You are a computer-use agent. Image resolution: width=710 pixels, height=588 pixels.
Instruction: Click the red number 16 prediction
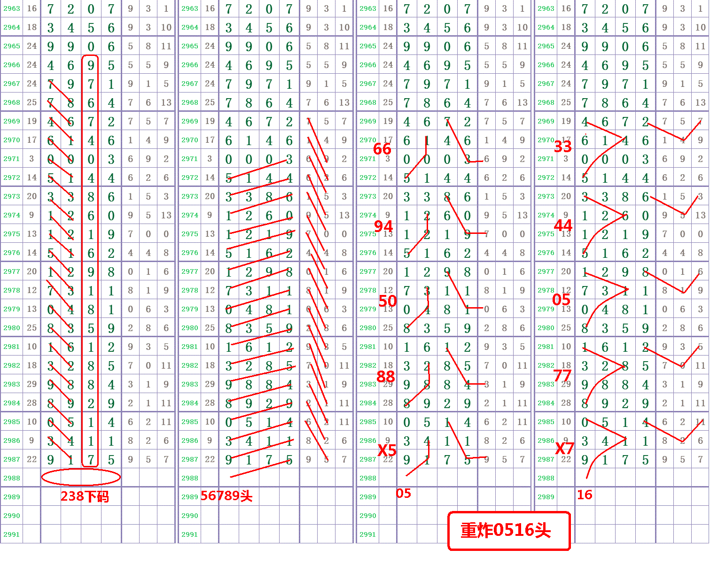click(585, 495)
